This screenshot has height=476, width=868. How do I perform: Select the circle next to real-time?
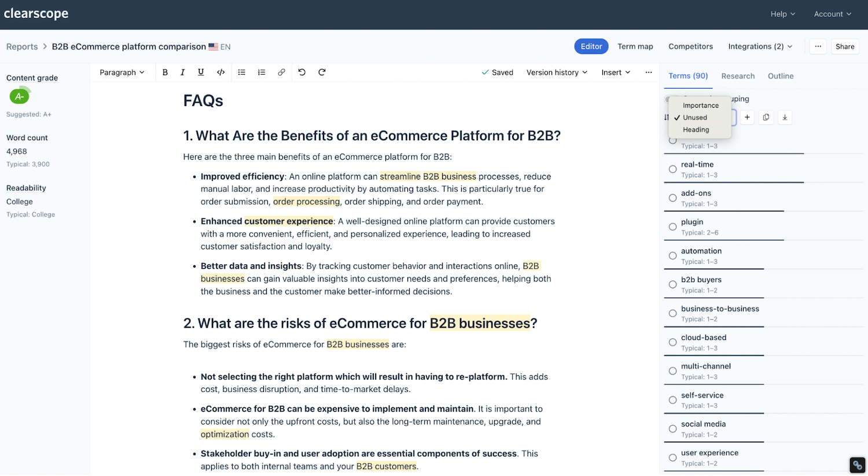click(x=672, y=169)
